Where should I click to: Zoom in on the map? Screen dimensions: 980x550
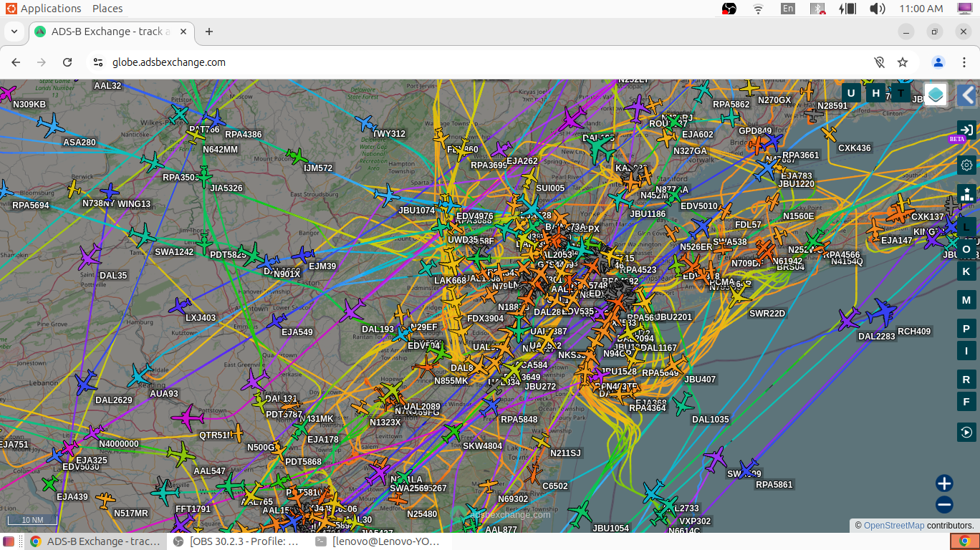pos(944,483)
